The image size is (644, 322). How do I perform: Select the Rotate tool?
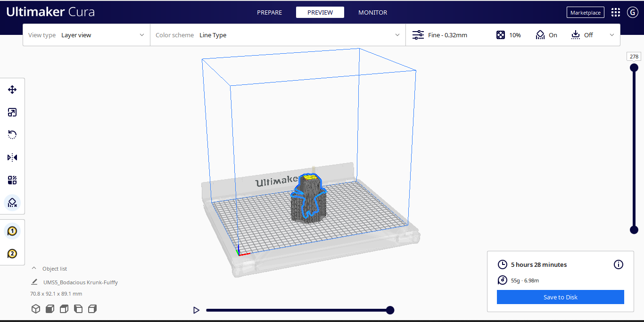[x=12, y=135]
